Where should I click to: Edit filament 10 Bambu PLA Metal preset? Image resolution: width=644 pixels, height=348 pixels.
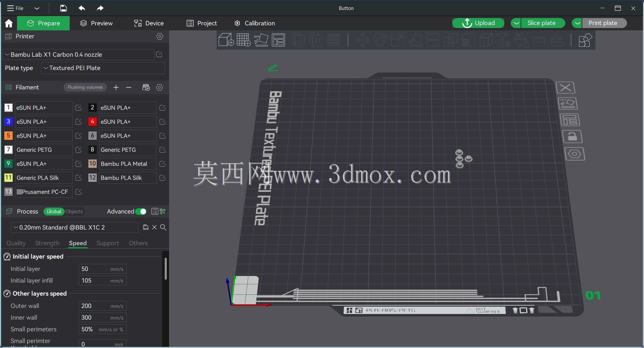pyautogui.click(x=162, y=164)
